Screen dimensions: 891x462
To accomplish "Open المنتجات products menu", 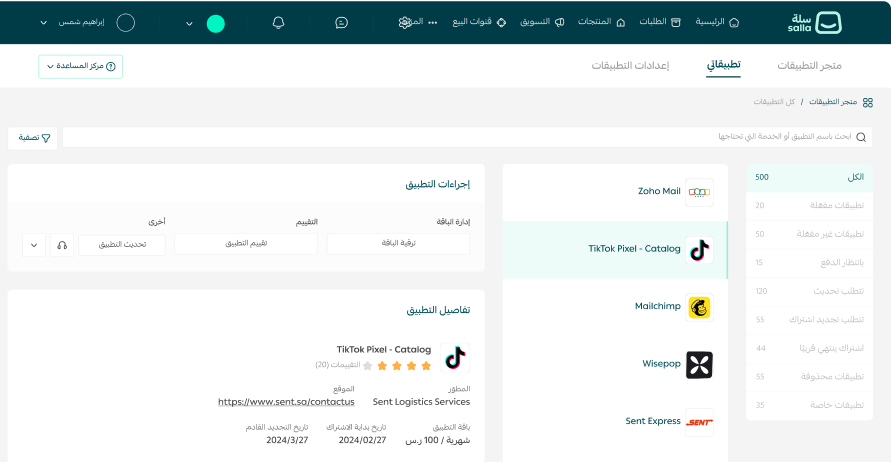I will coord(601,22).
